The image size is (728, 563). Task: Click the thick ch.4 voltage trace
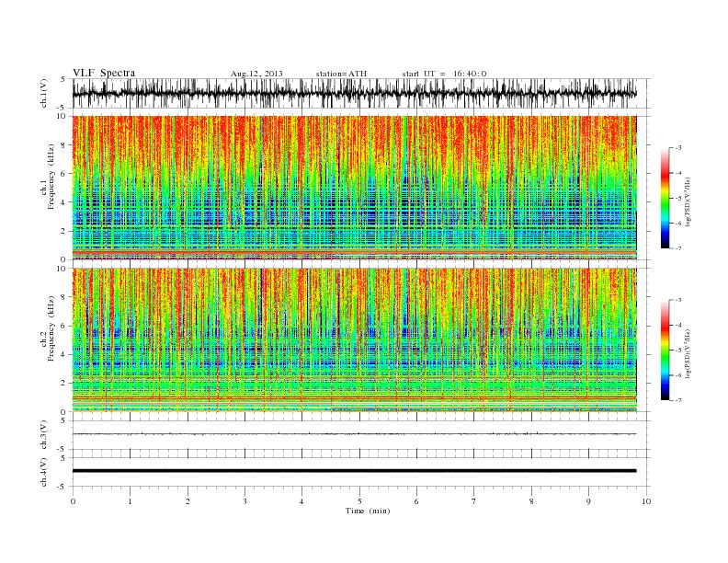[x=354, y=471]
